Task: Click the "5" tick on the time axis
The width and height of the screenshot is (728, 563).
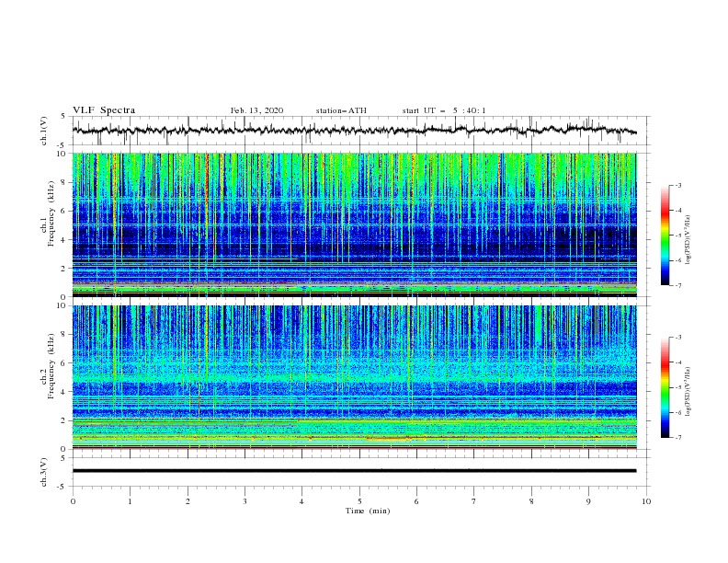Action: click(x=359, y=501)
